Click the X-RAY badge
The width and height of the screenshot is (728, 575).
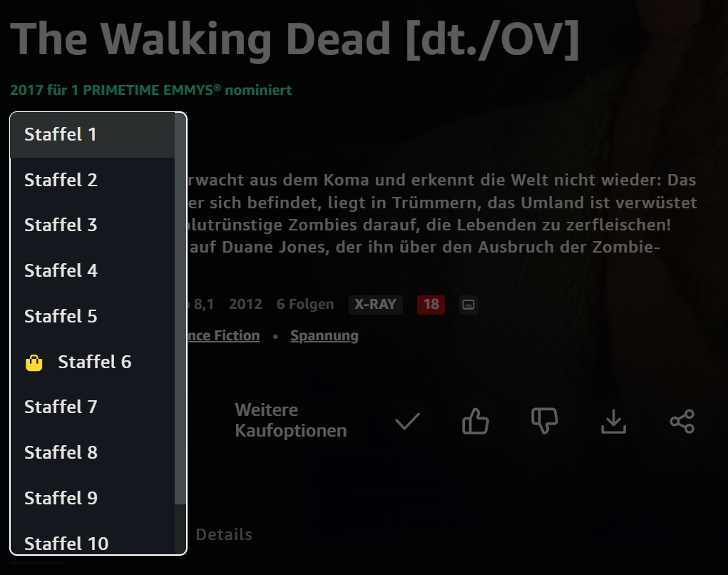[375, 305]
